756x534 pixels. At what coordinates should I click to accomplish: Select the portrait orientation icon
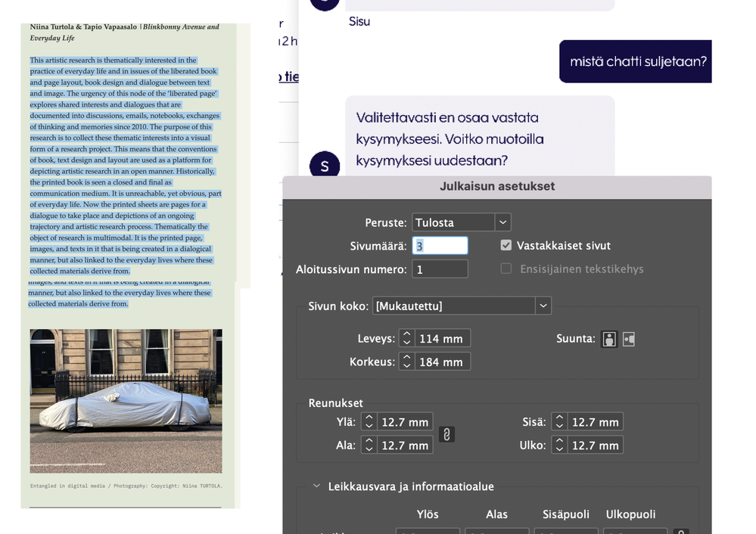click(x=609, y=339)
